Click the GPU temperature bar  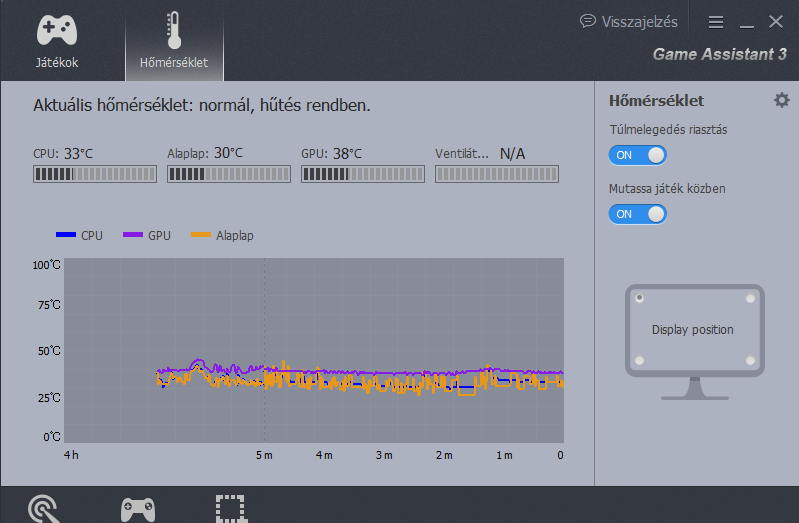363,174
